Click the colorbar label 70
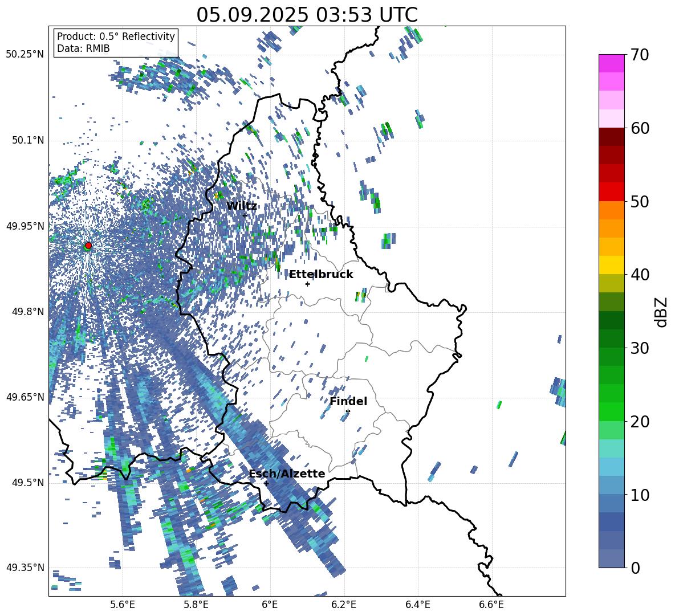The image size is (675, 616). [x=640, y=55]
